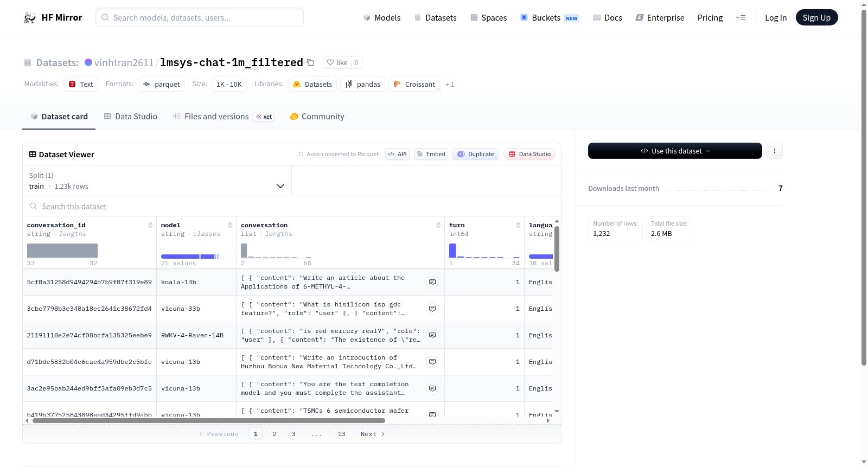This screenshot has height=467, width=868.
Task: Expand the +1 more libraries
Action: 450,85
